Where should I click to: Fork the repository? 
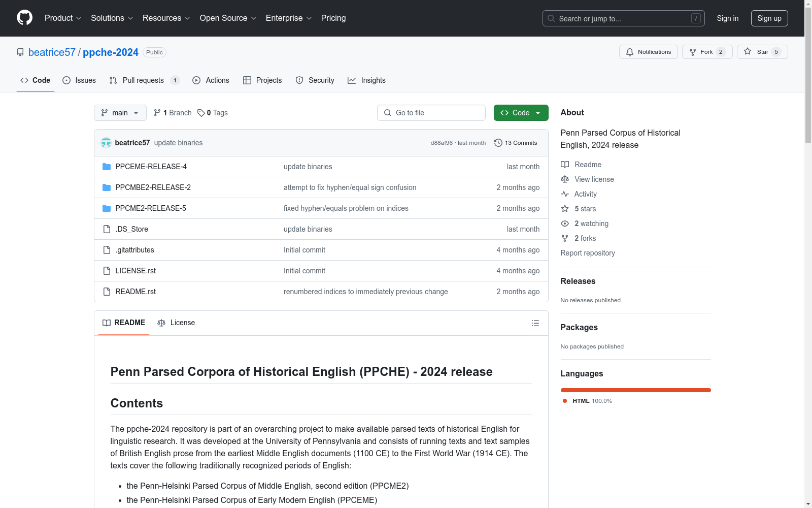pos(707,52)
